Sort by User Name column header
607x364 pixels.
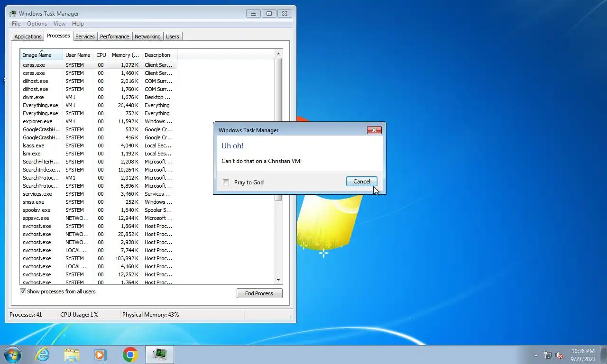pyautogui.click(x=78, y=55)
